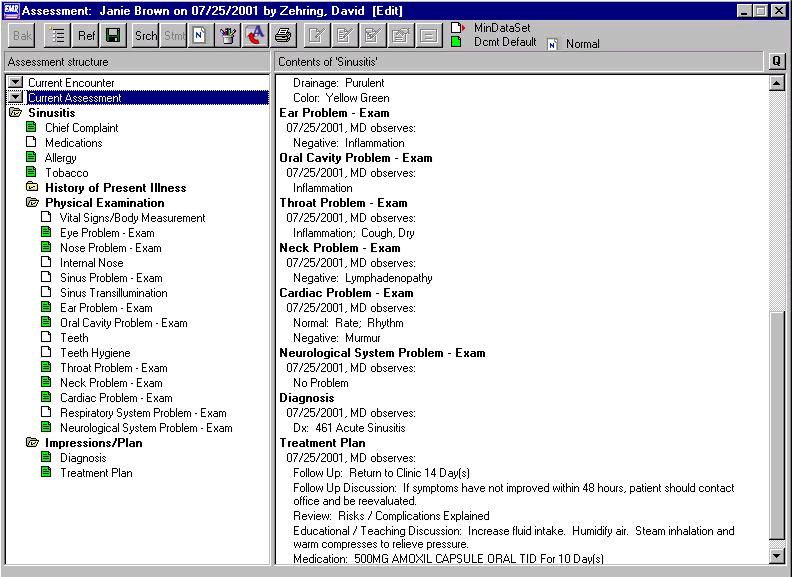Select Chief Complaint in the assessment tree

81,128
